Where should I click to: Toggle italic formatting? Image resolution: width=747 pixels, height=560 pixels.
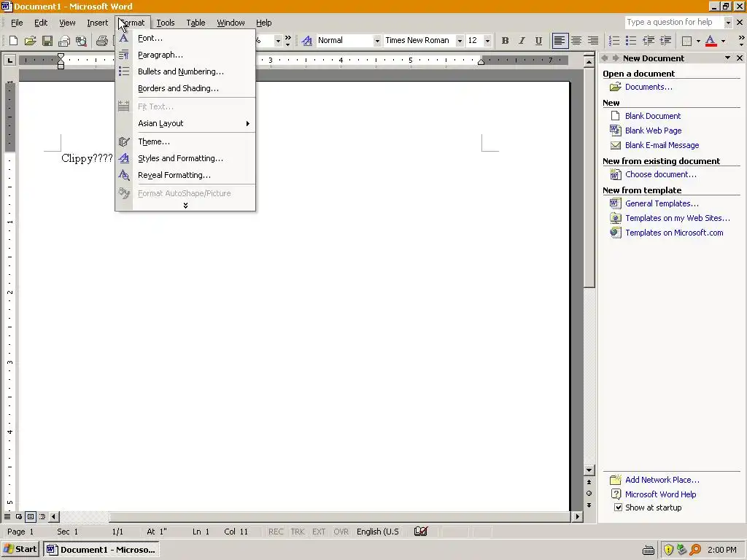tap(522, 41)
